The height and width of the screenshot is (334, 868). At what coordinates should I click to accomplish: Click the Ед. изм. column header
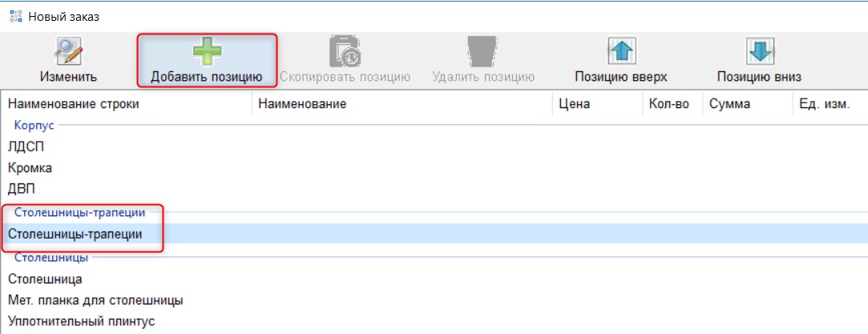(x=824, y=104)
